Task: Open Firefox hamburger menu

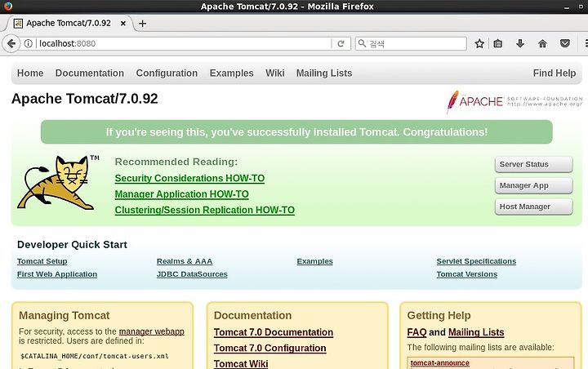Action: pos(586,43)
